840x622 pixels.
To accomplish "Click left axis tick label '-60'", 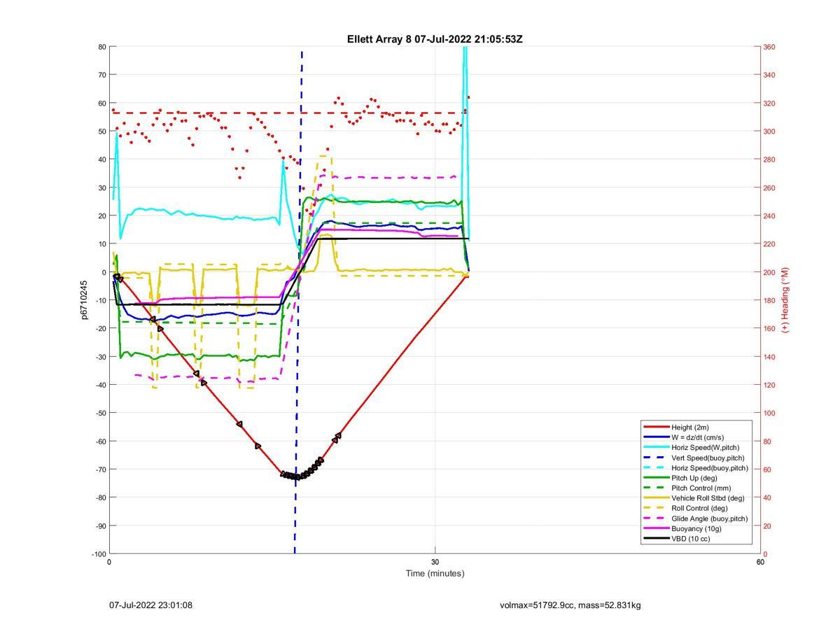I will (x=101, y=441).
